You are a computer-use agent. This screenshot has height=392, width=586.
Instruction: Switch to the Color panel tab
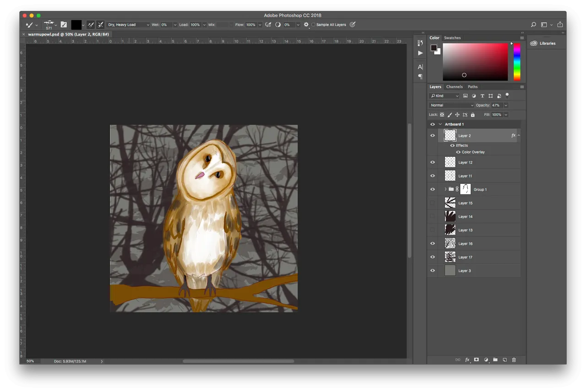pyautogui.click(x=434, y=38)
